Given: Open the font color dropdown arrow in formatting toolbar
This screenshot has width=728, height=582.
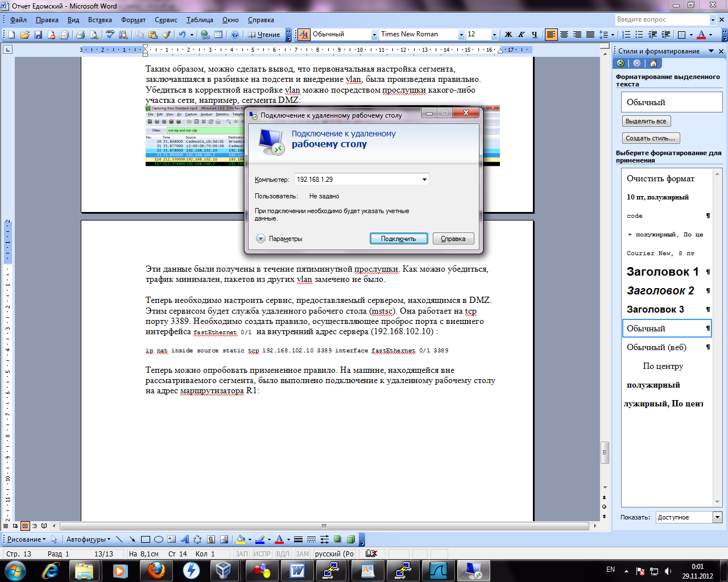Looking at the screenshot, I should click(711, 35).
